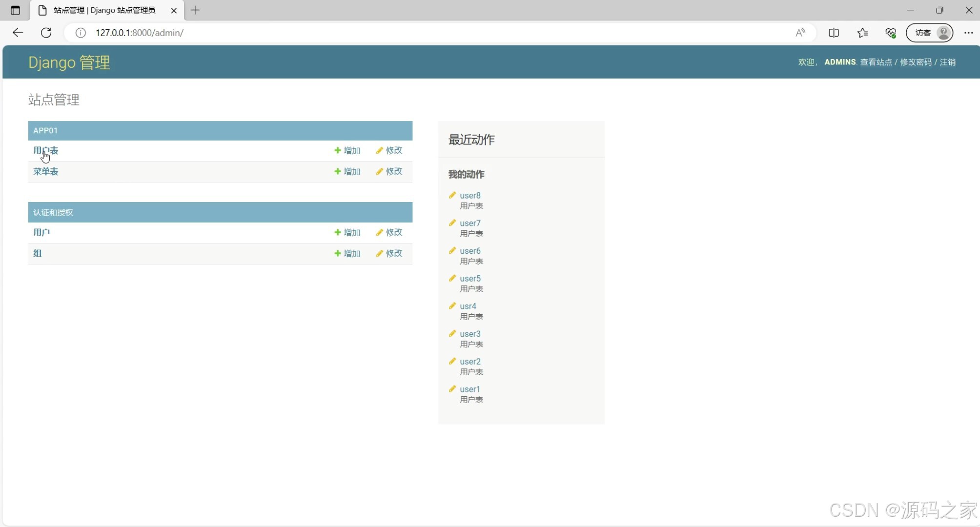The height and width of the screenshot is (527, 980).
Task: Open the tab actions menu icon
Action: tap(15, 10)
